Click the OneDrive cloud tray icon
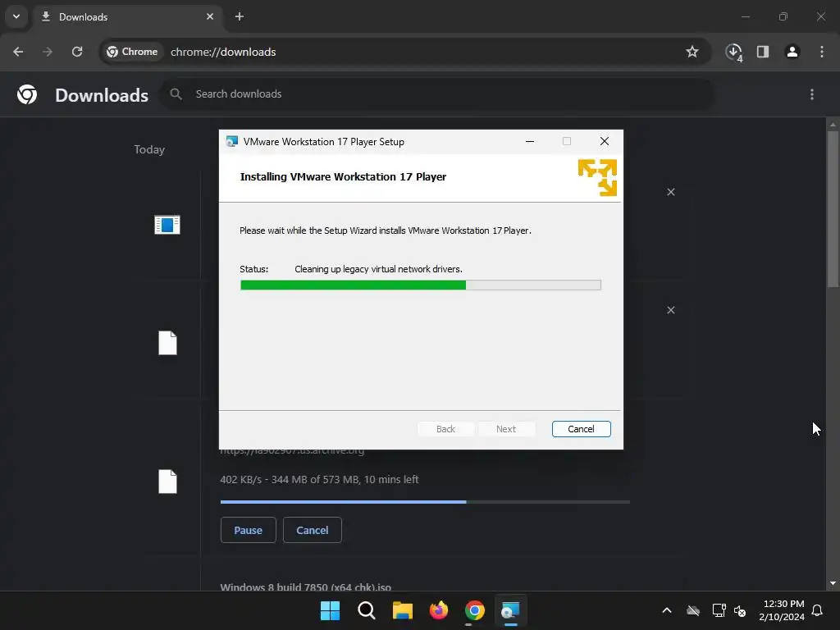The width and height of the screenshot is (840, 630). [693, 610]
